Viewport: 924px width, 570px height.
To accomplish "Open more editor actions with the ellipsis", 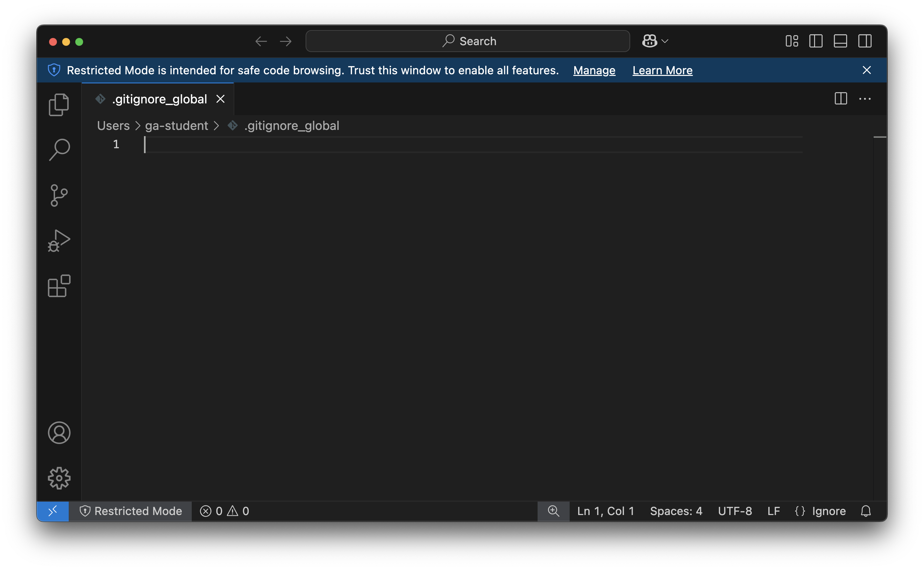I will point(865,99).
